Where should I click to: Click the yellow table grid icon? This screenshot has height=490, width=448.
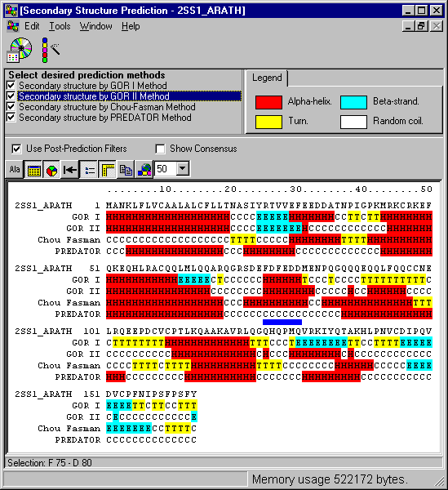[33, 170]
